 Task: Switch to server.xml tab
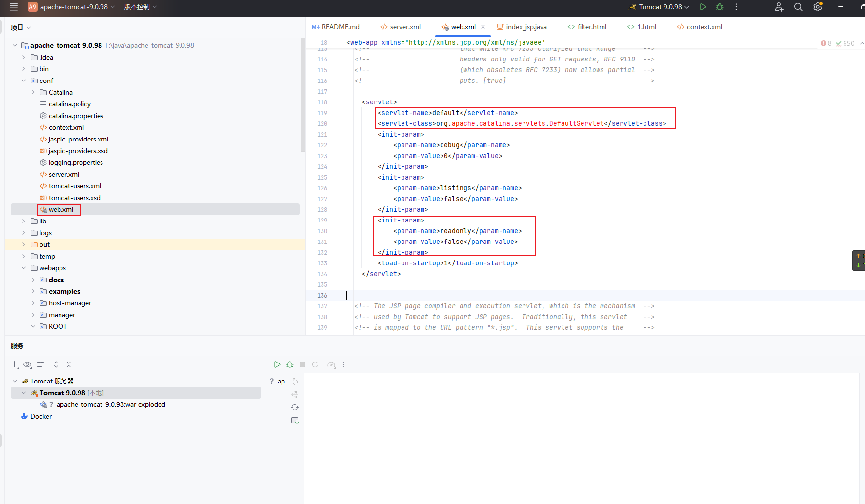[x=400, y=27]
